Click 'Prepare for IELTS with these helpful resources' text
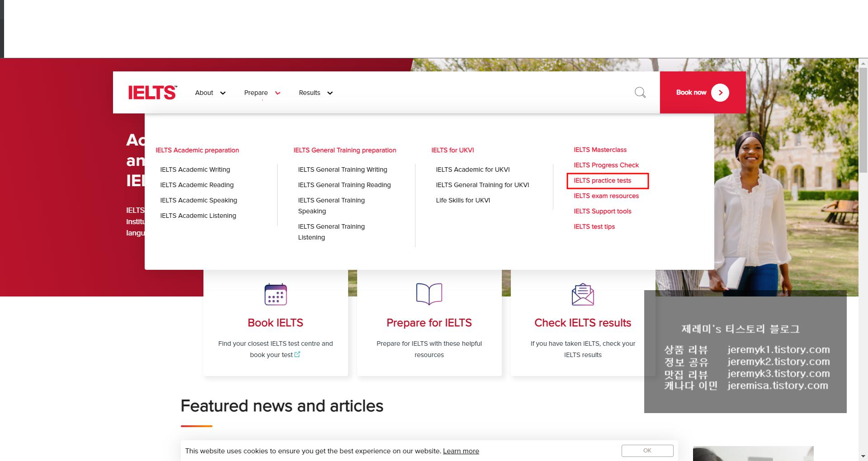The image size is (868, 461). (429, 349)
